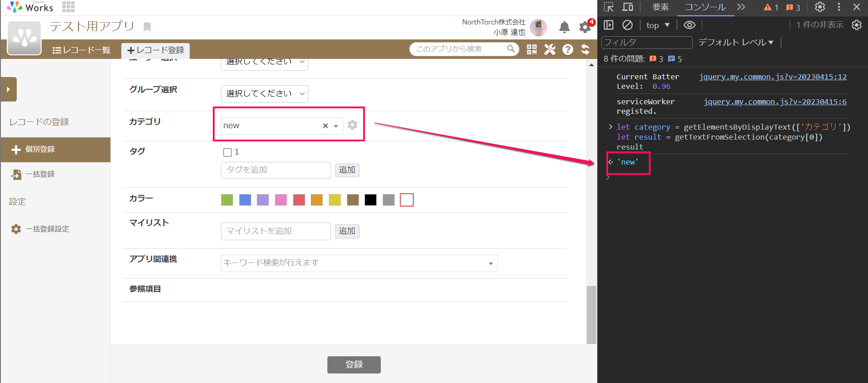Click the bookmark icon beside app title
Screen dimensions: 868x383
147,27
